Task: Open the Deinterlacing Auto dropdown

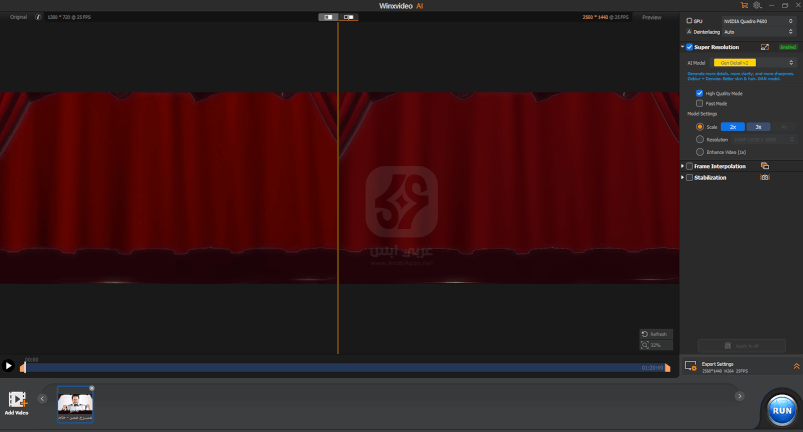Action: [x=757, y=32]
